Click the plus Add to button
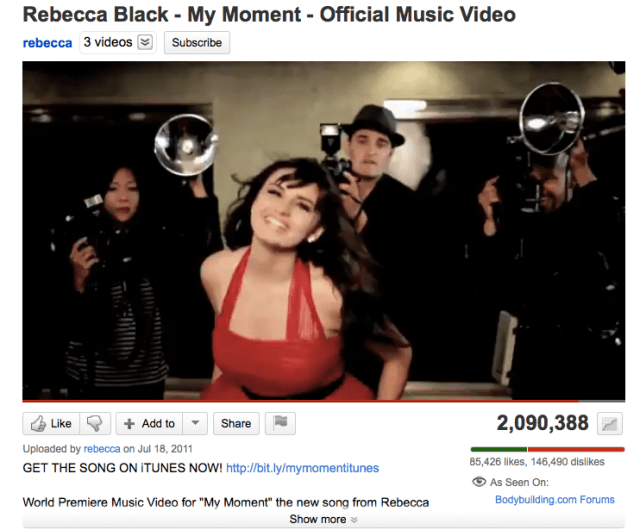The width and height of the screenshot is (640, 530). pos(149,423)
